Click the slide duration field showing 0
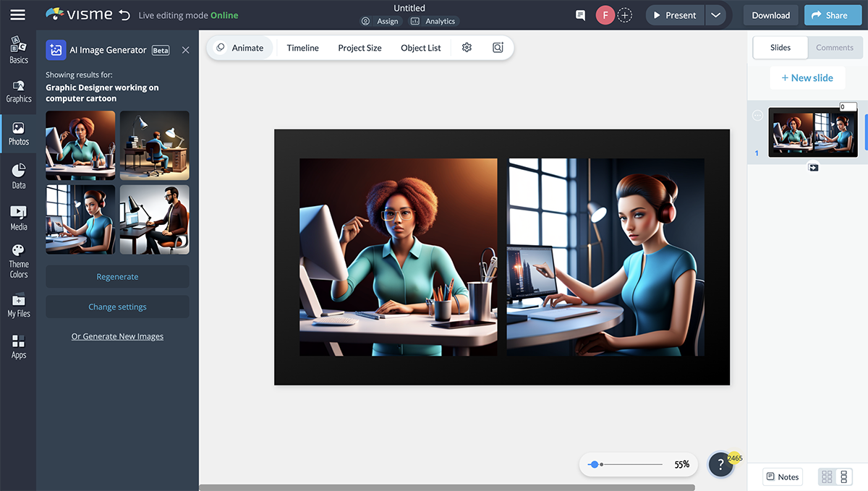Viewport: 868px width, 491px height. pyautogui.click(x=848, y=107)
